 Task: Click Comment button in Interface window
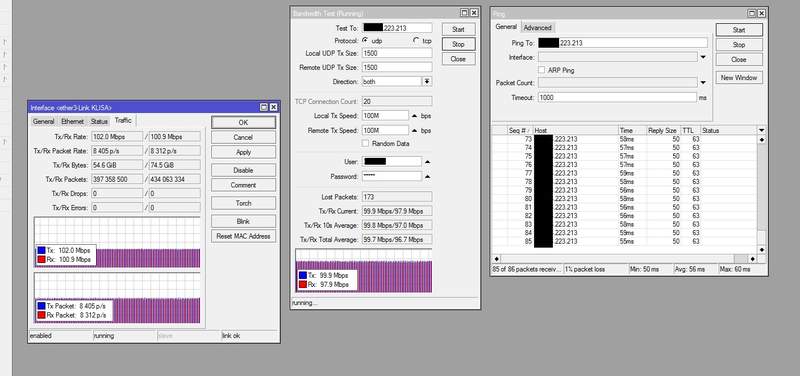click(x=243, y=185)
